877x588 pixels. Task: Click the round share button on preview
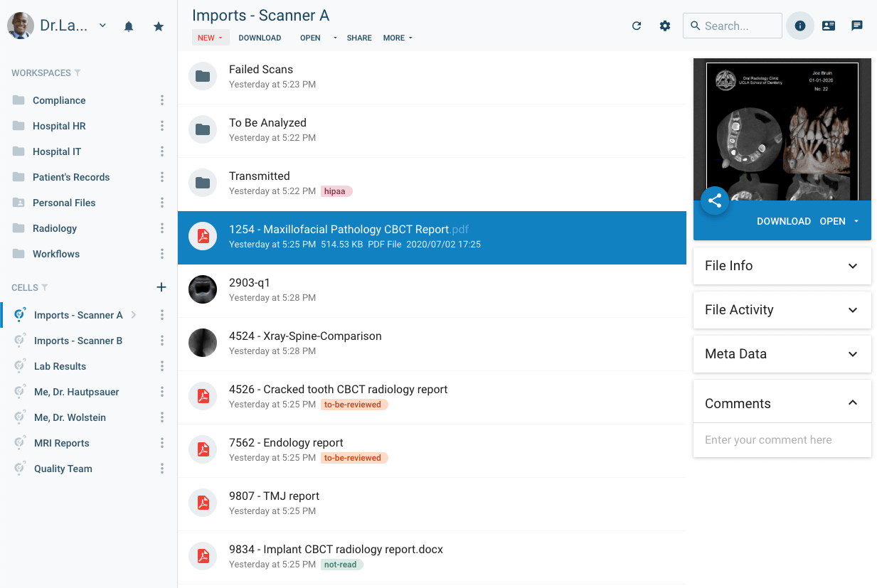pos(715,201)
